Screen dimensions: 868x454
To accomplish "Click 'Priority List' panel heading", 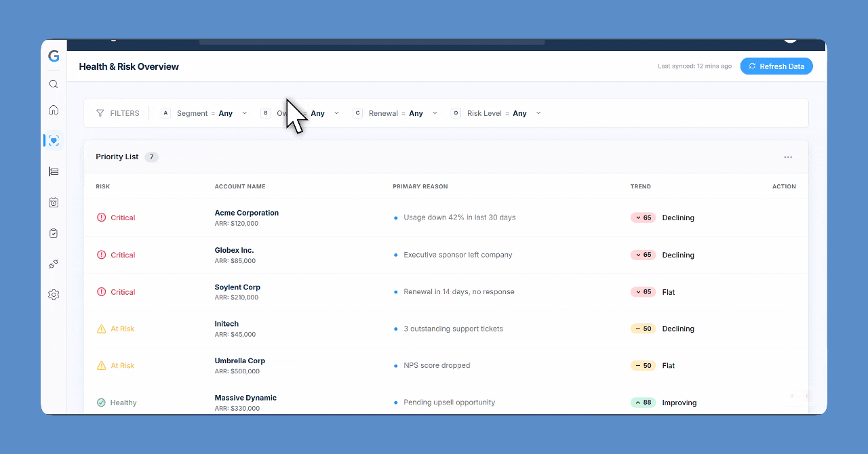I will tap(117, 157).
